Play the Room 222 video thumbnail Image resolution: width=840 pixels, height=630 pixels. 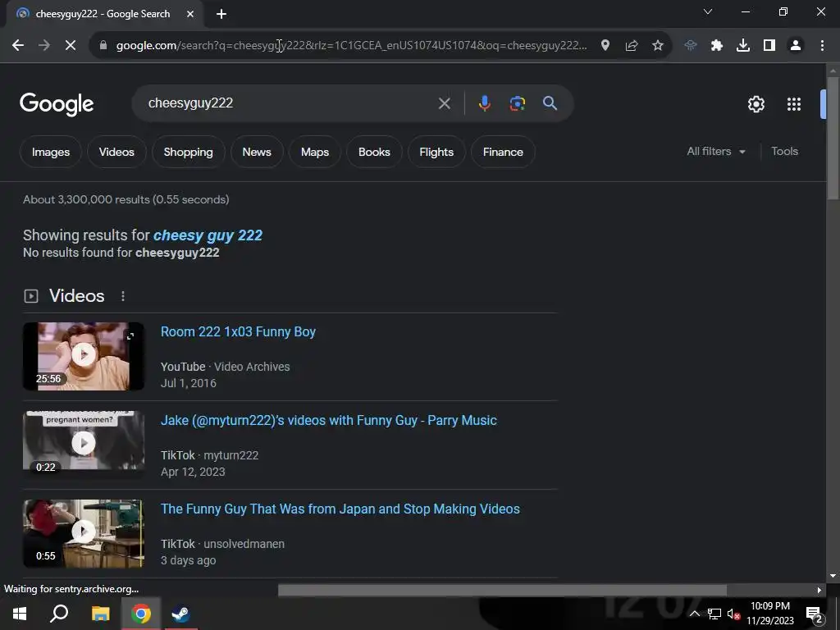(x=84, y=356)
